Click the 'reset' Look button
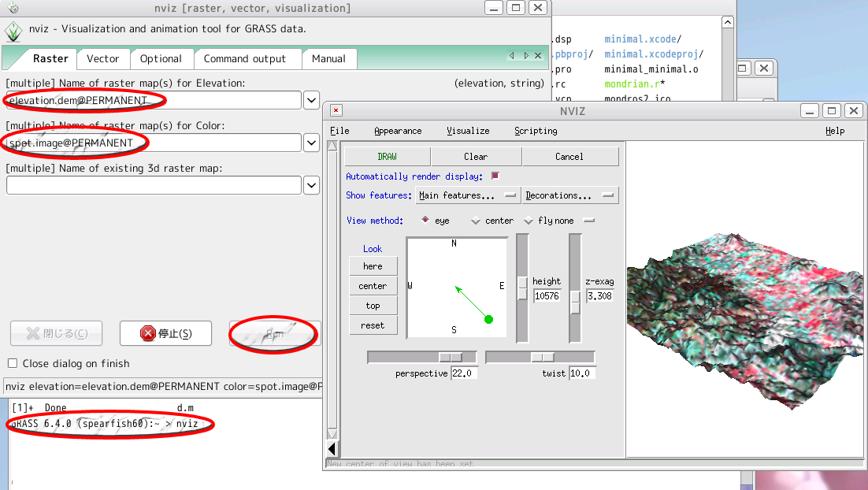Viewport: 868px width, 490px height. point(373,325)
